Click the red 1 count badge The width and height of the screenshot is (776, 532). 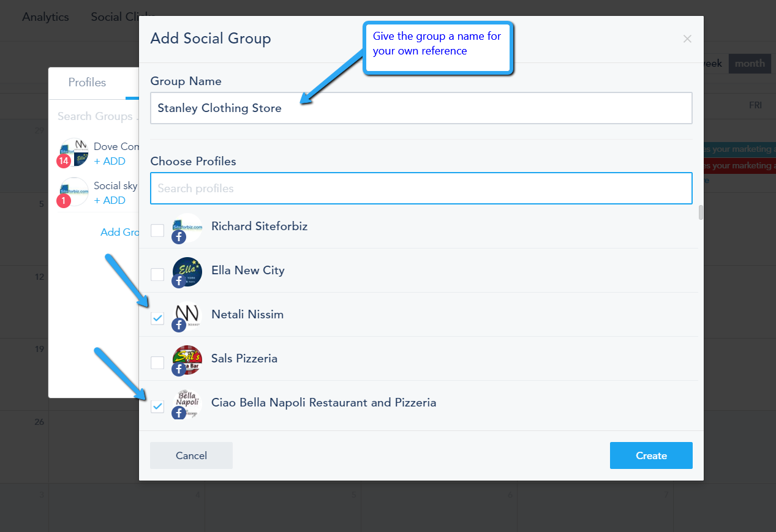(x=64, y=201)
